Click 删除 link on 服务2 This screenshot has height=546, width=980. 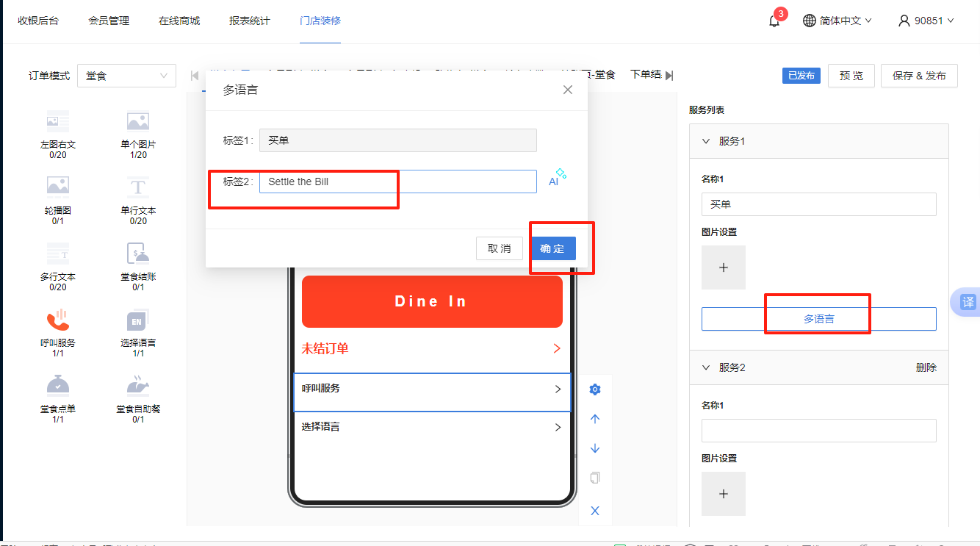[x=926, y=367]
